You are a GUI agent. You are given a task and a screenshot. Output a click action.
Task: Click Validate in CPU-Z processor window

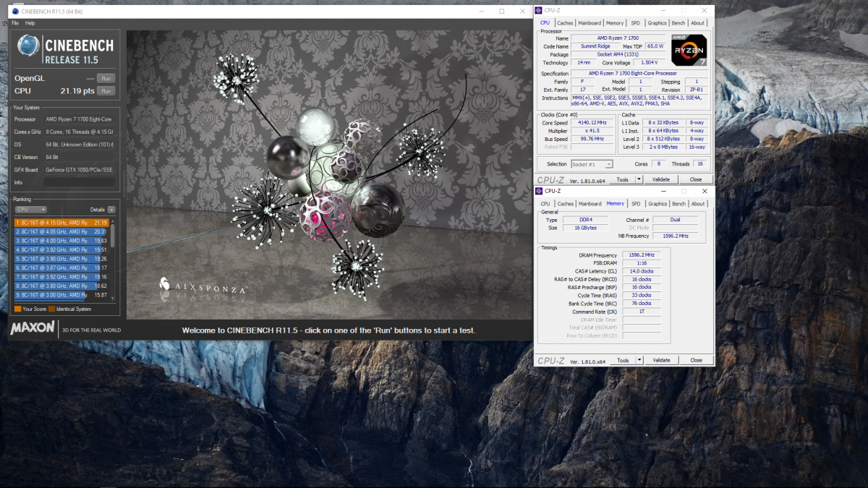pos(661,179)
